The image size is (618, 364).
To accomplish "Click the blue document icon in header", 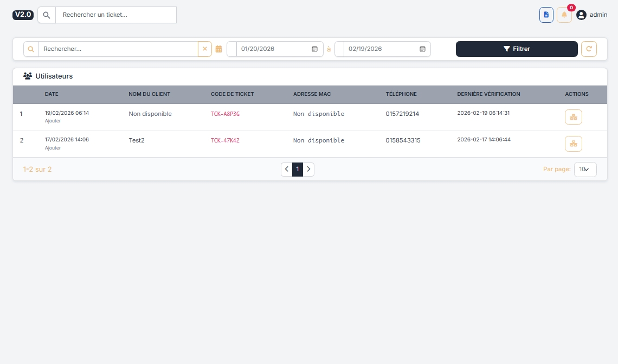I will coord(546,15).
